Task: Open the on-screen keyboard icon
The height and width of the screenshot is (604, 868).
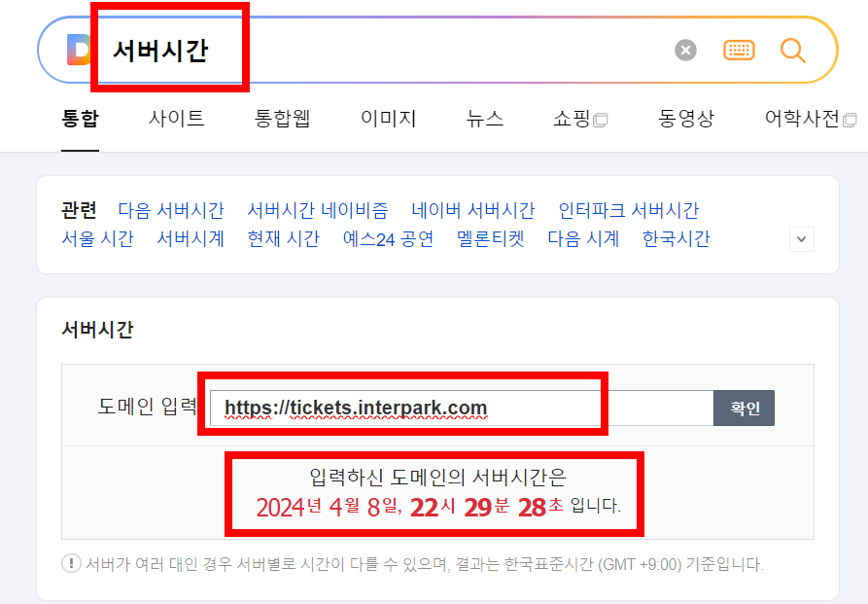Action: pos(739,51)
